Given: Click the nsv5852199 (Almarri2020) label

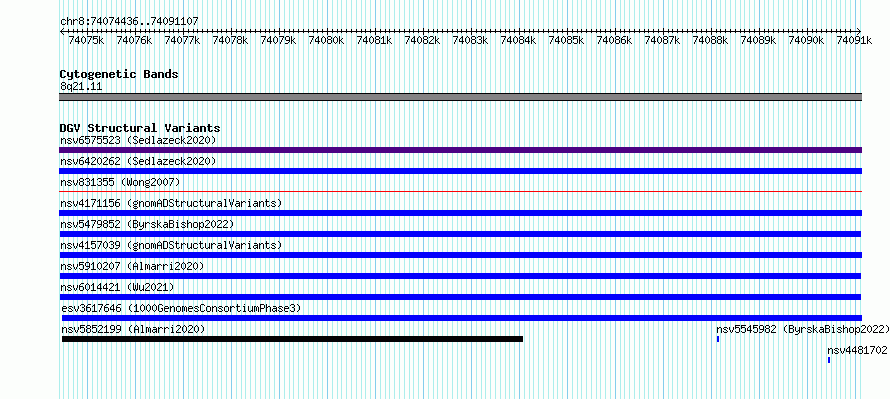Looking at the screenshot, I should [133, 329].
